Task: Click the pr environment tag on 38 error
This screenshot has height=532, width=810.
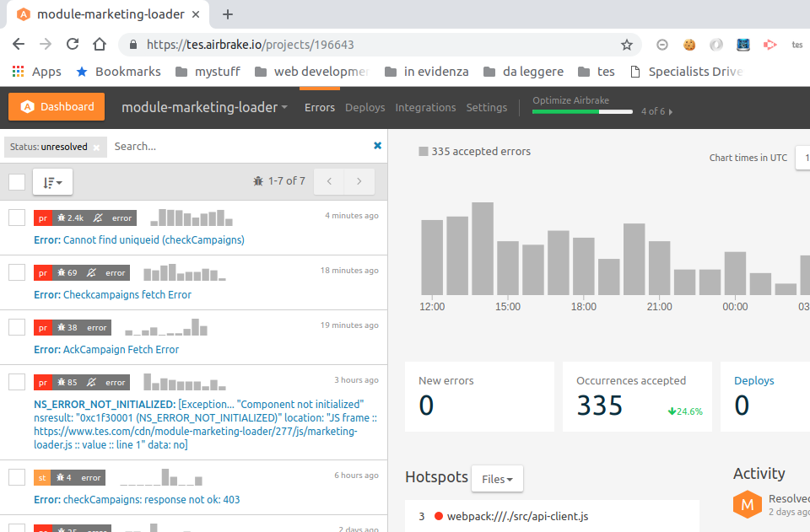Action: coord(43,328)
